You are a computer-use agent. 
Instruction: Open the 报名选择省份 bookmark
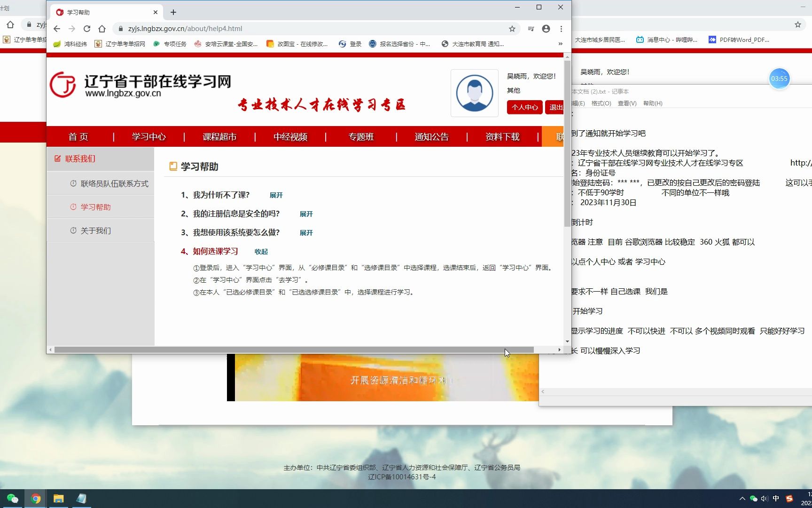coord(400,44)
